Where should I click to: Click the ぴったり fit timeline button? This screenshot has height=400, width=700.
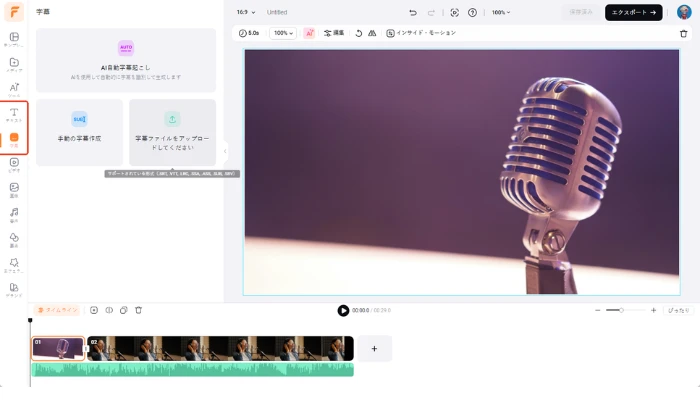(679, 310)
